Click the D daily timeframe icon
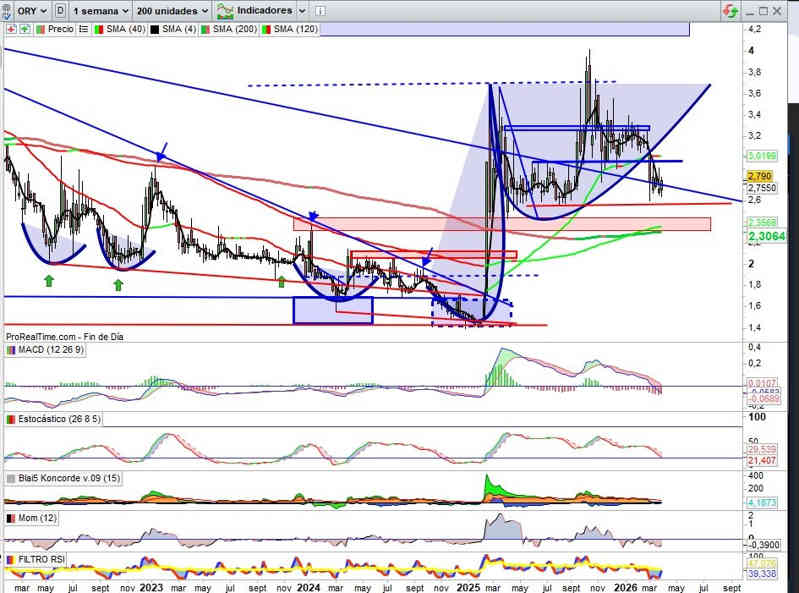Viewport: 799px width, 593px height. click(x=62, y=10)
